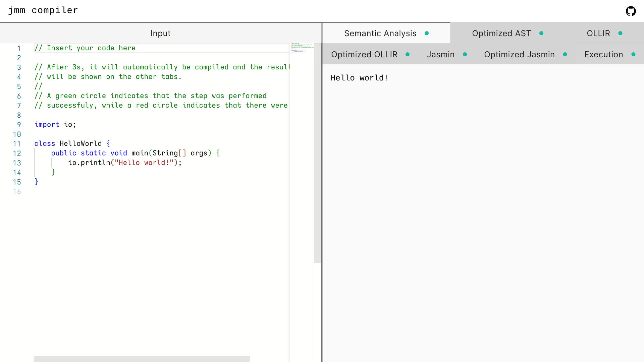Open the GitHub repository icon
Viewport: 644px width, 362px height.
click(631, 11)
